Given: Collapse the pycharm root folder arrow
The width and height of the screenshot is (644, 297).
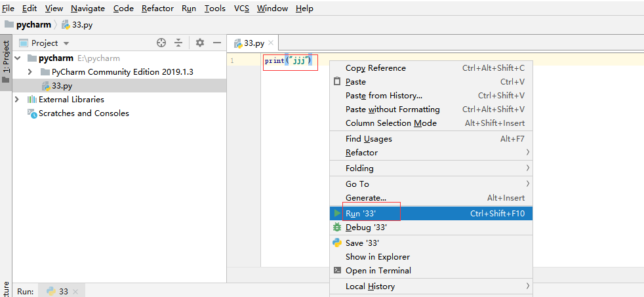Looking at the screenshot, I should click(x=17, y=58).
